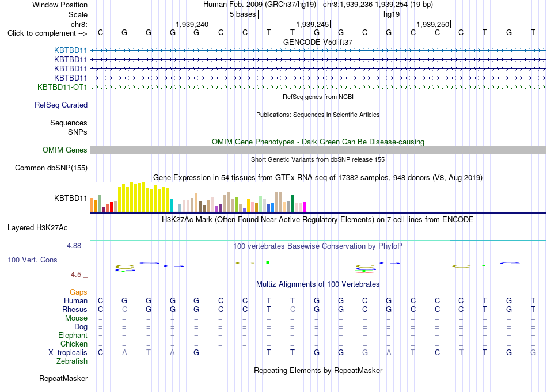This screenshot has width=547, height=392.
Task: Open the Layered H3K27Ac track label
Action: [x=37, y=228]
